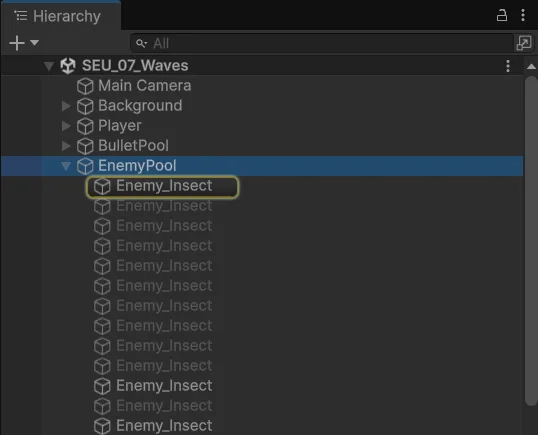
Task: Select the last visible Enemy_Insect object
Action: (153, 426)
